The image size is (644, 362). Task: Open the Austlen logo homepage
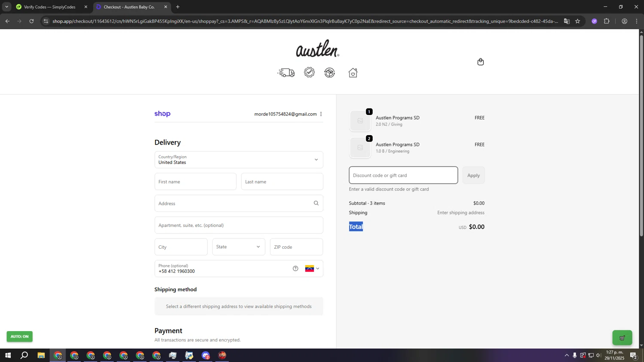317,48
